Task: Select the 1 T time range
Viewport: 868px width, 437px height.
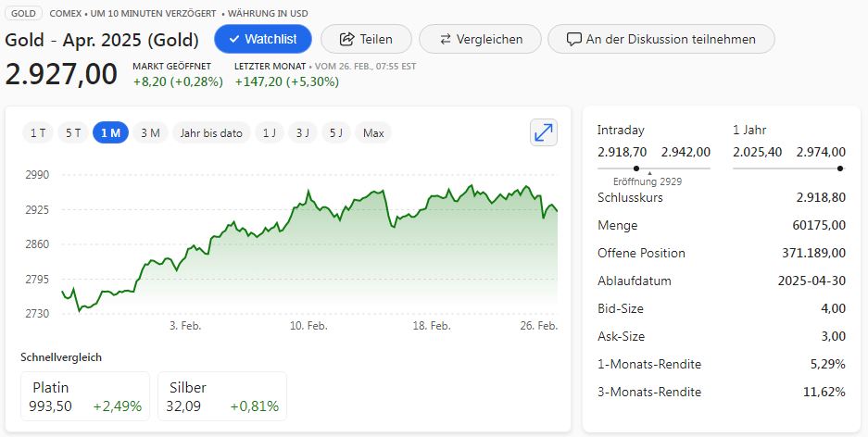Action: coord(38,132)
